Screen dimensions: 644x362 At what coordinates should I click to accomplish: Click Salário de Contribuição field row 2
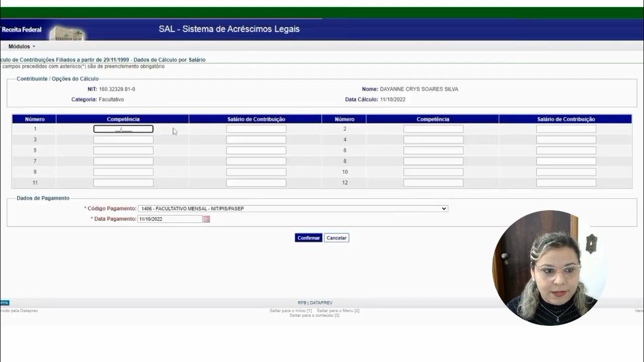[x=566, y=129]
